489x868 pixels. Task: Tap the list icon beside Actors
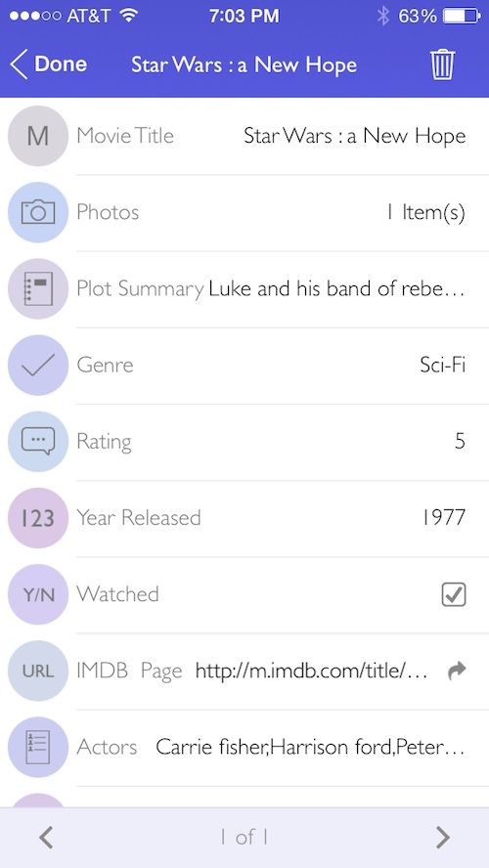pos(38,747)
